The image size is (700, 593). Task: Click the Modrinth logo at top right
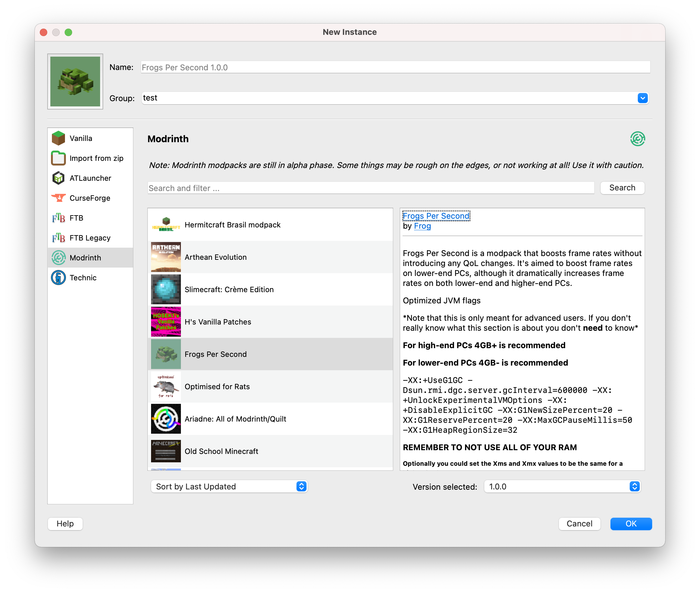point(637,139)
